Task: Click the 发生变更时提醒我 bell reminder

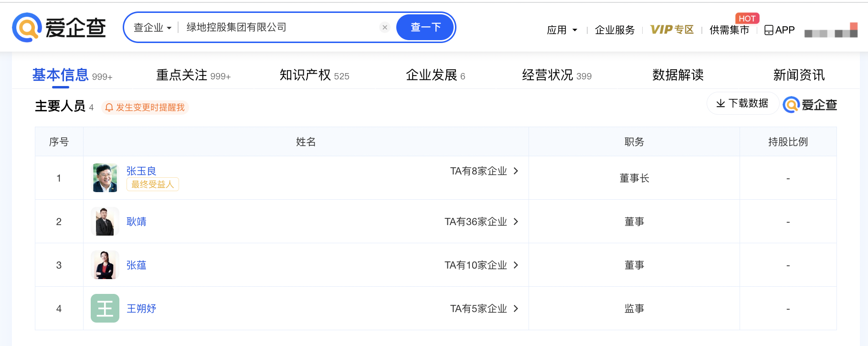Action: 145,108
